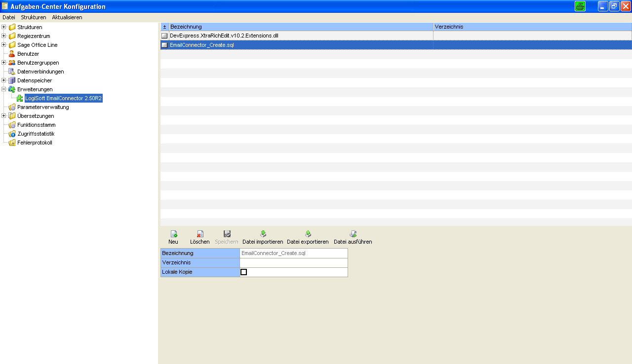Click the Datei ausführen icon
This screenshot has width=632, height=364.
click(x=353, y=234)
